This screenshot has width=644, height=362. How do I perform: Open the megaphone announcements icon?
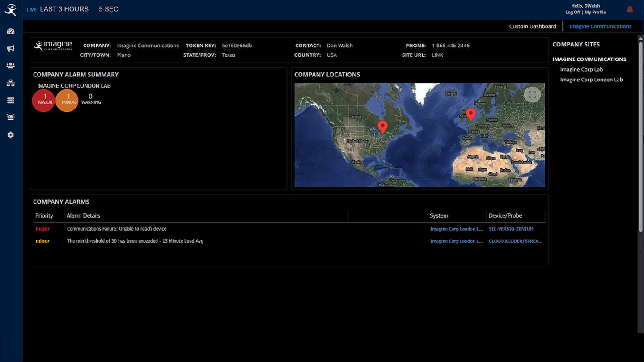(11, 49)
